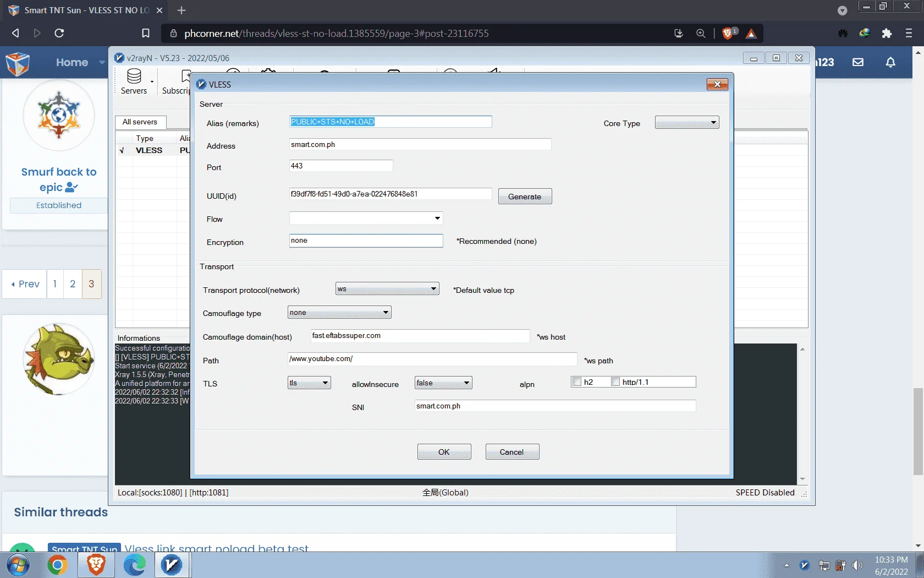Expand the Servers menu arrow
924x578 pixels.
pyautogui.click(x=152, y=82)
